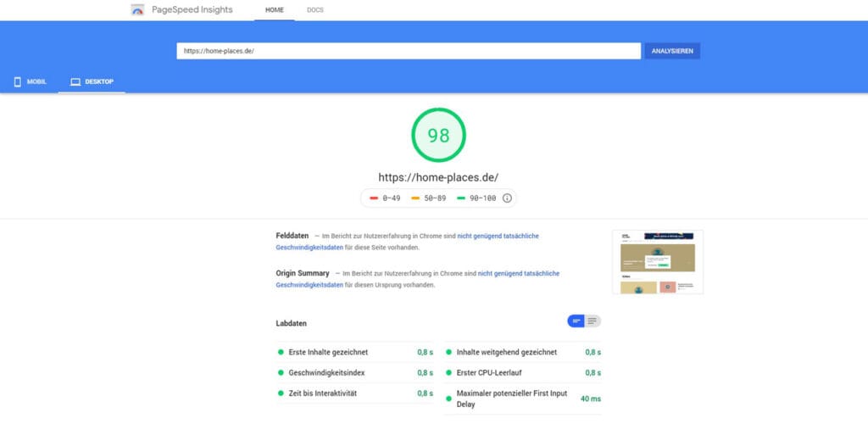Screen dimensions: 868x424
Task: Click the Labdaten heading
Action: (x=292, y=323)
